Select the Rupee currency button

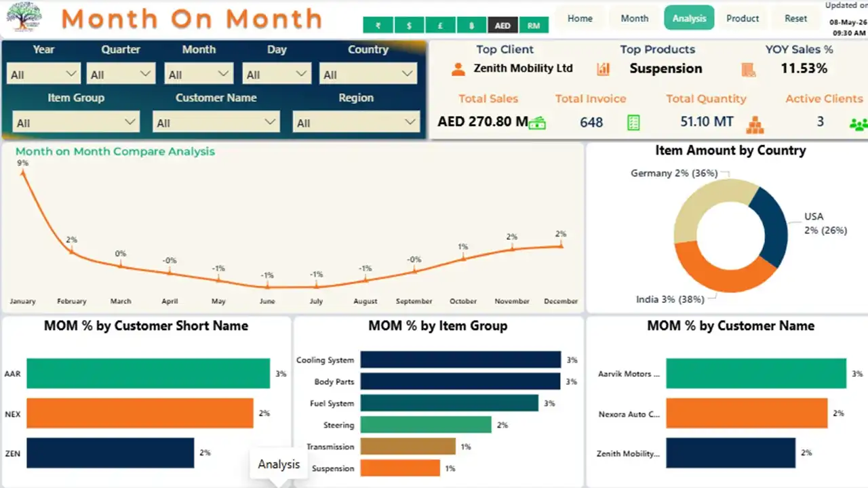tap(378, 26)
